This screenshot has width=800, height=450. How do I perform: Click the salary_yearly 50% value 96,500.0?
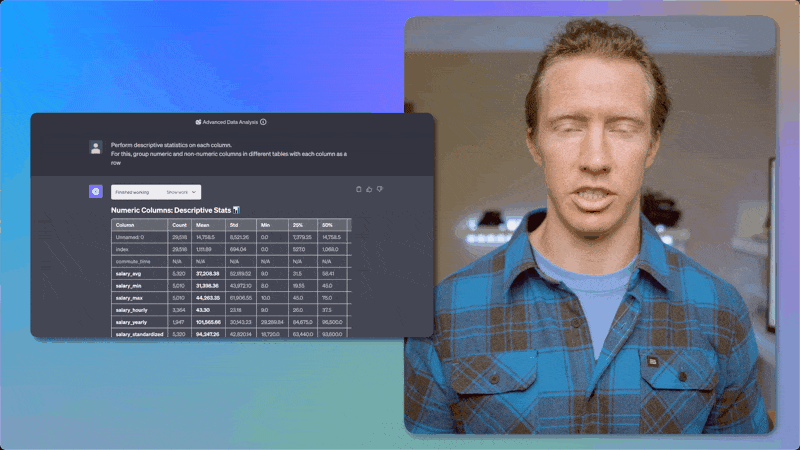point(332,322)
